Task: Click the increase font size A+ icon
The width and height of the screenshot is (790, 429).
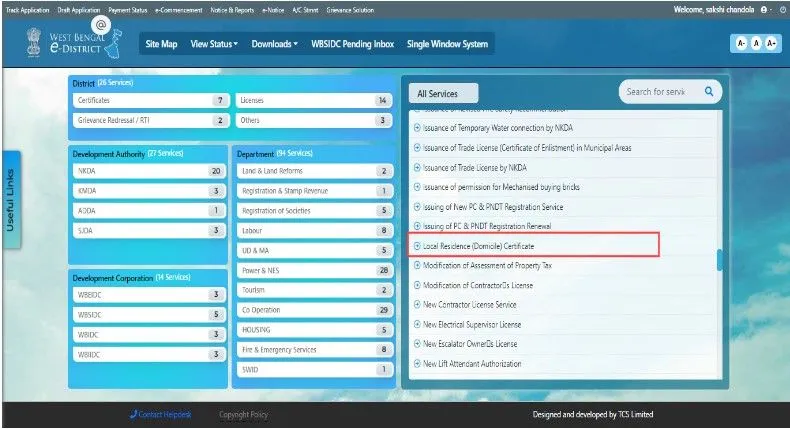Action: (x=770, y=45)
